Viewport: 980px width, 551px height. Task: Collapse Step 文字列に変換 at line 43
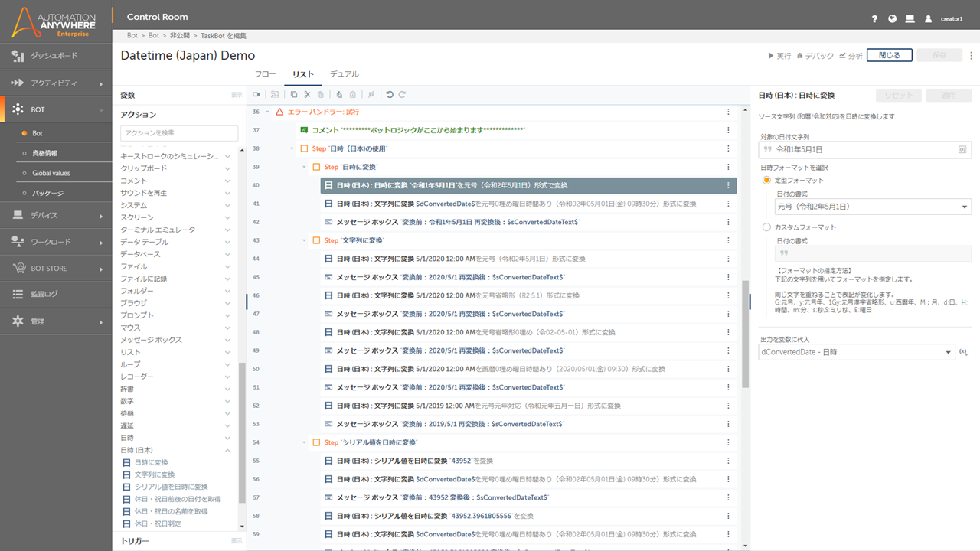click(x=305, y=240)
